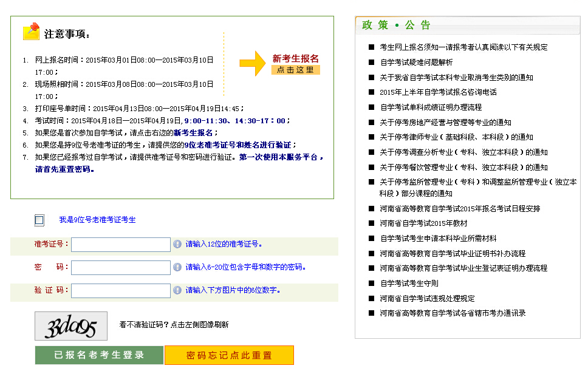Click the 密码忘记点此重置 yellow button
Image resolution: width=588 pixels, height=374 pixels.
(229, 355)
